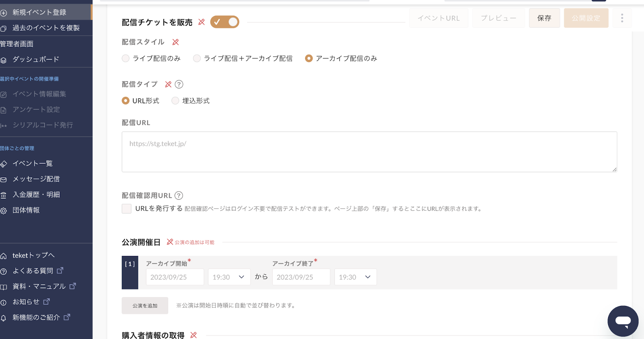Open 新規イベント登録 in the sidebar
This screenshot has width=644, height=339.
[46, 12]
